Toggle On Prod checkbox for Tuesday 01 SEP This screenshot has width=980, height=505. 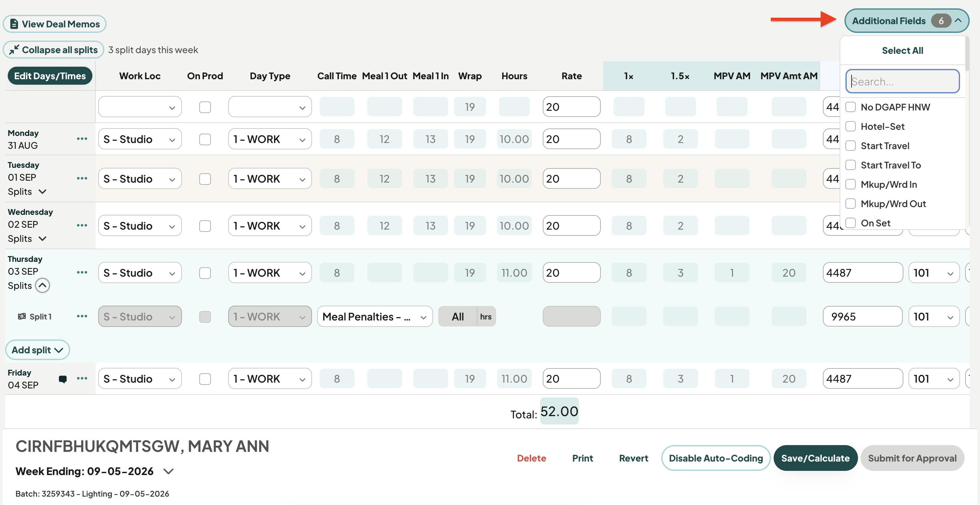(205, 179)
